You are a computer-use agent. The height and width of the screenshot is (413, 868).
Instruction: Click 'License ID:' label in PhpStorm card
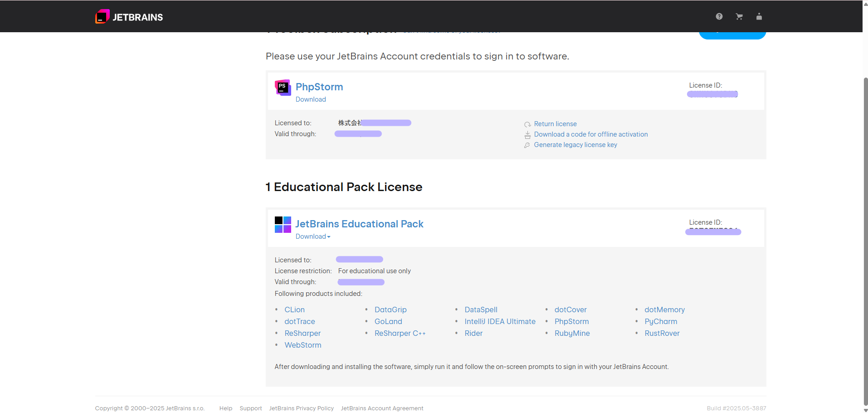(706, 85)
